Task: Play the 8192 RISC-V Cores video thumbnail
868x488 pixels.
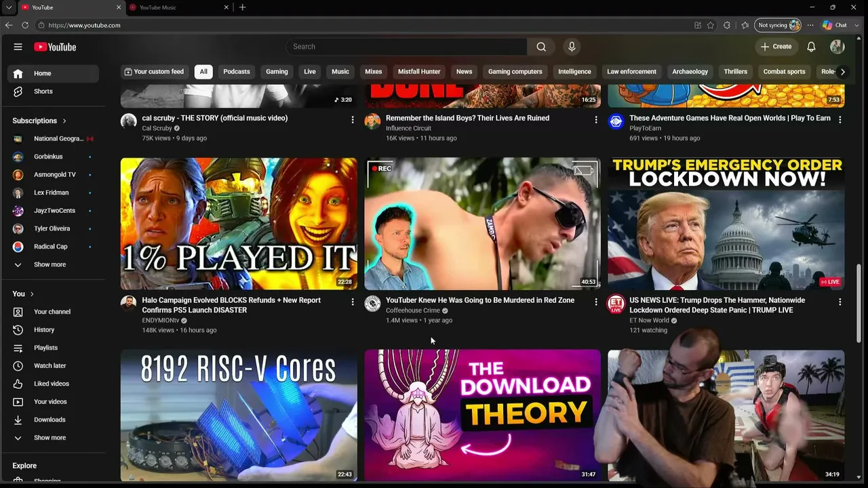Action: pyautogui.click(x=239, y=415)
